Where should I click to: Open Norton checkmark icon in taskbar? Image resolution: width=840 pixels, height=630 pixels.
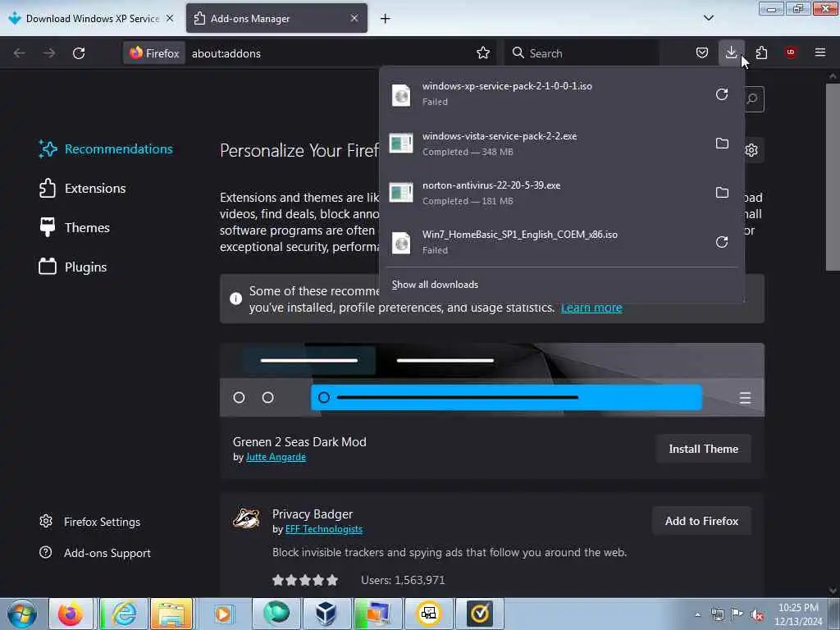[479, 614]
